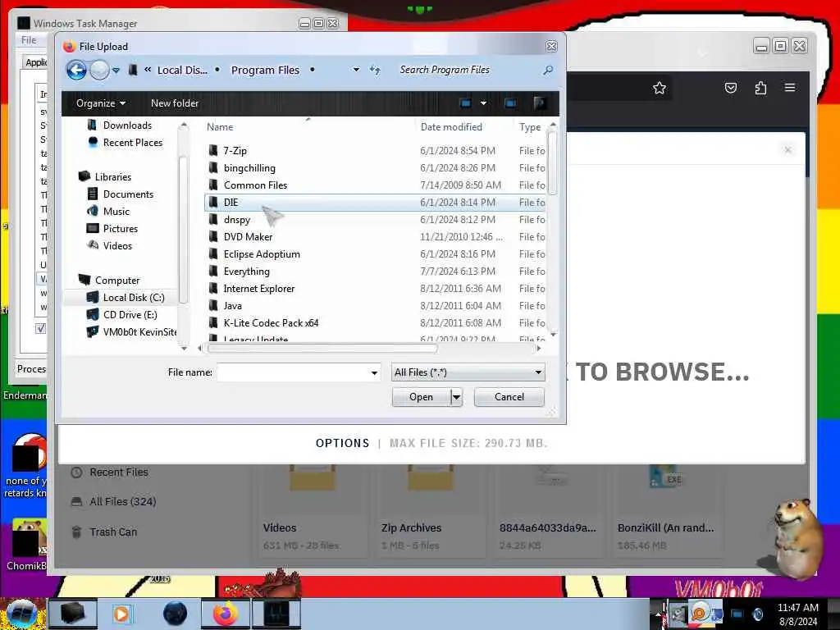Toggle the checkbox in Task Manager window

click(41, 328)
